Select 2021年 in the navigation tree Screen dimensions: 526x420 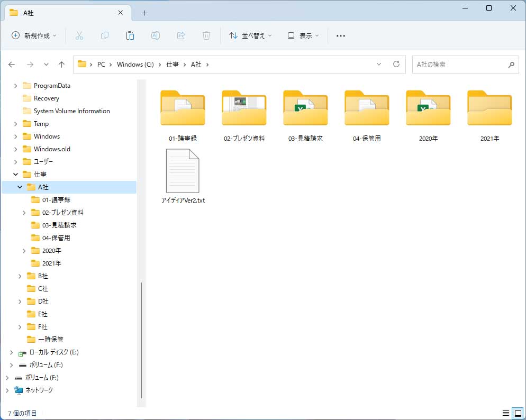click(51, 263)
